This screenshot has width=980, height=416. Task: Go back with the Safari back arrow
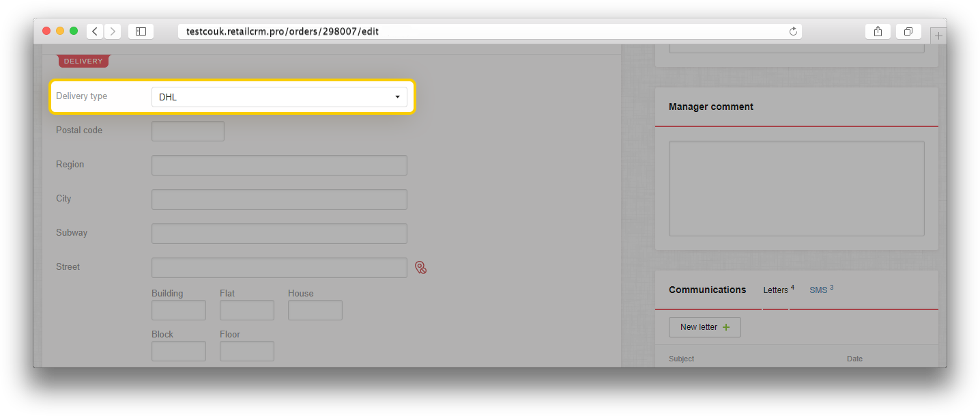tap(95, 31)
